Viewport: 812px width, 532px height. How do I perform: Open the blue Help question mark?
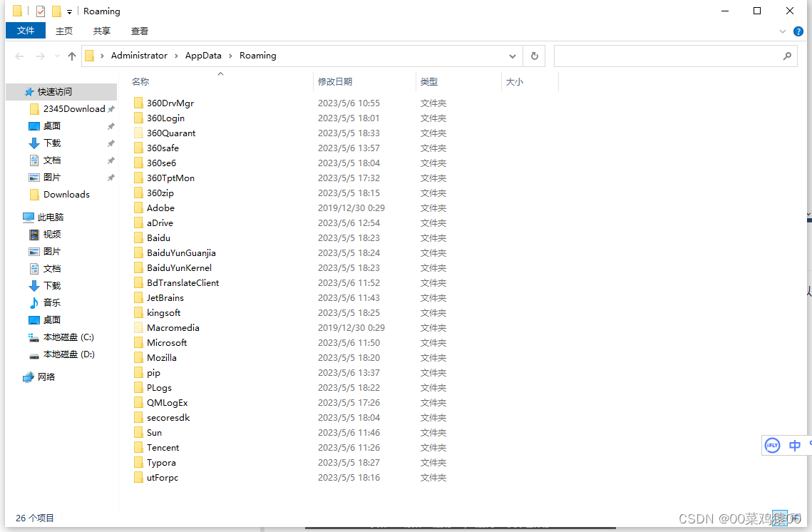798,31
